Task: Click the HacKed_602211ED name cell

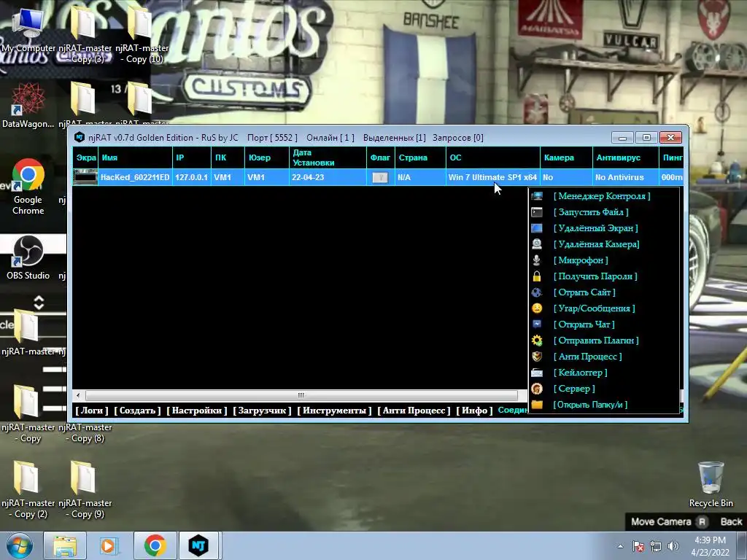Action: coord(135,177)
